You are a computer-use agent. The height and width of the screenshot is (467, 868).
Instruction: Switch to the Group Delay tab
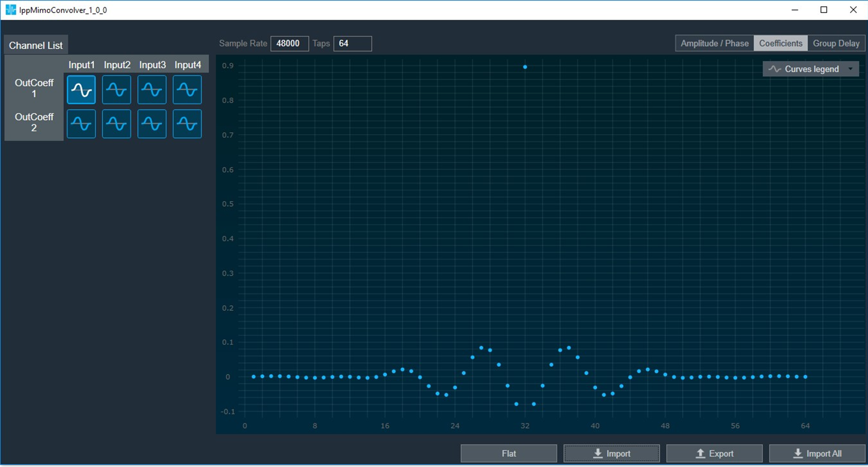pos(836,43)
